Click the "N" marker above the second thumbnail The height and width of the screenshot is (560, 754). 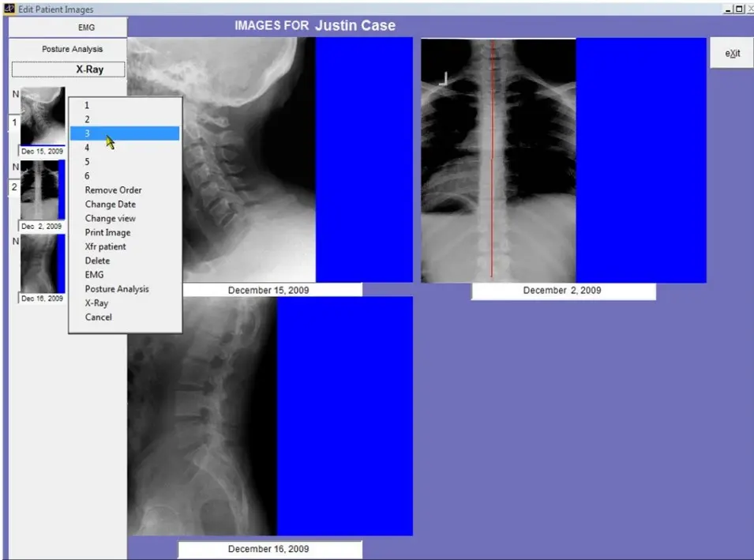coord(14,167)
